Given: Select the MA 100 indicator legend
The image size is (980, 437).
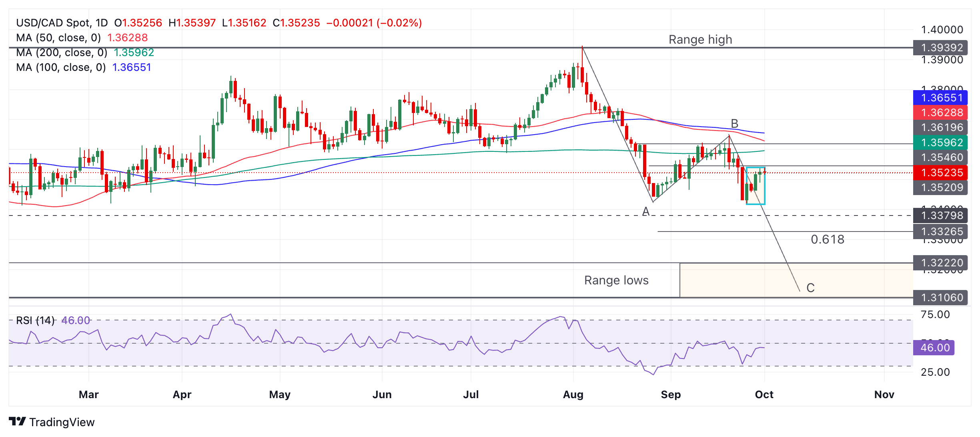Looking at the screenshot, I should point(61,67).
